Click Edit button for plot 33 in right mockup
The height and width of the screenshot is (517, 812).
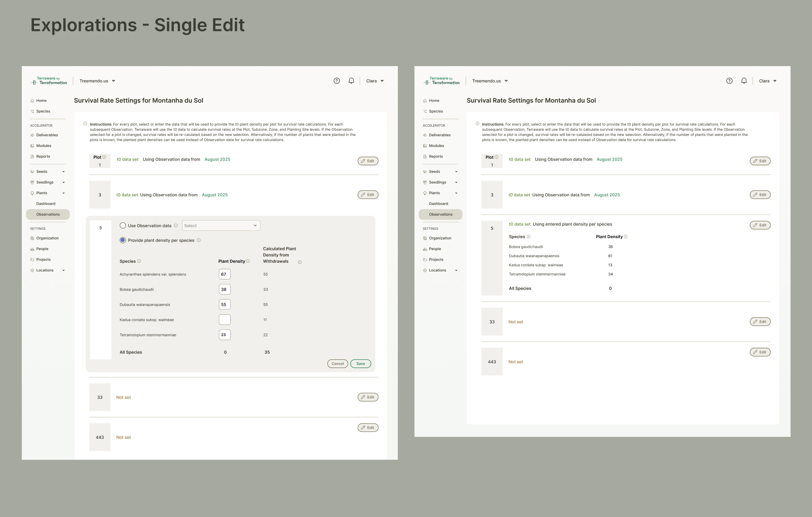pos(760,322)
